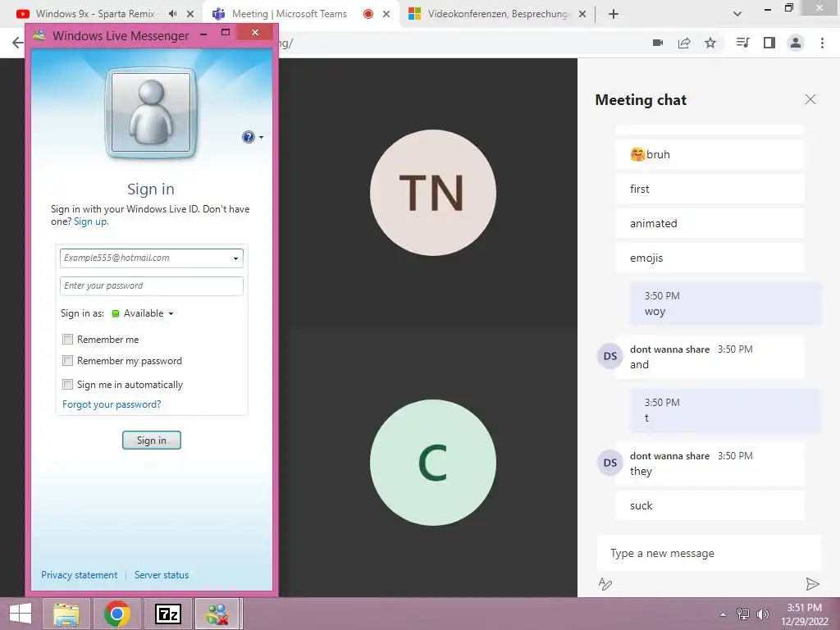
Task: Click the Type a new message box
Action: pos(709,554)
